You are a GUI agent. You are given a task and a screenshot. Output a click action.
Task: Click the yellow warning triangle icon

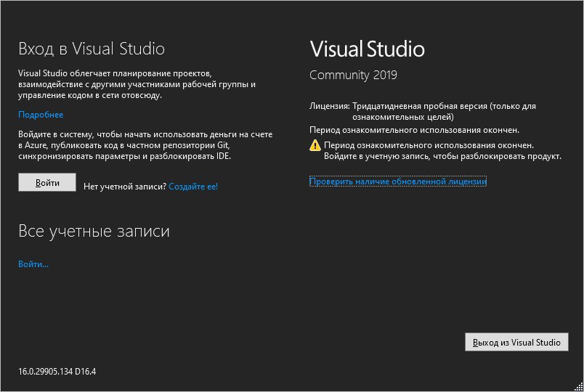point(315,145)
